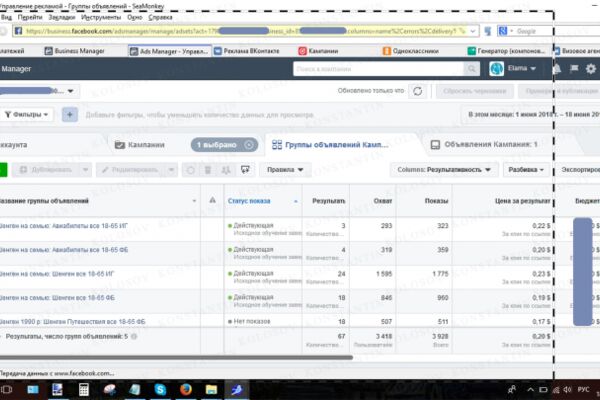
Task: Open the Кампании bookmark with red icon
Action: 318,51
